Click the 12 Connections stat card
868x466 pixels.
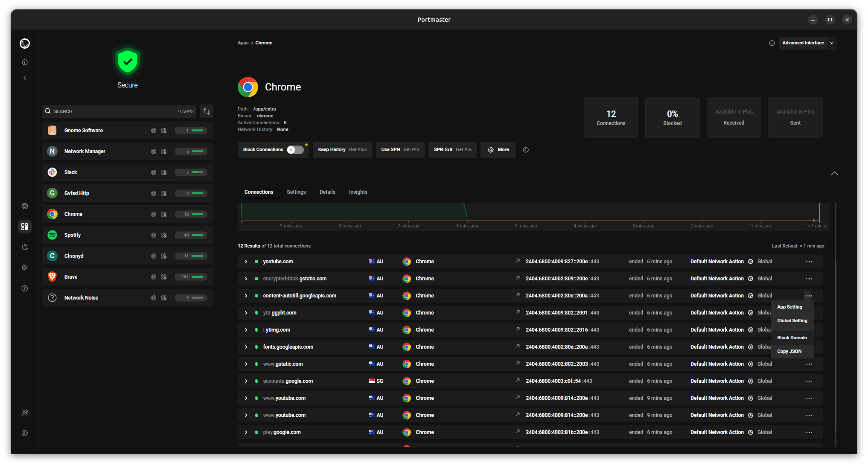(x=611, y=117)
